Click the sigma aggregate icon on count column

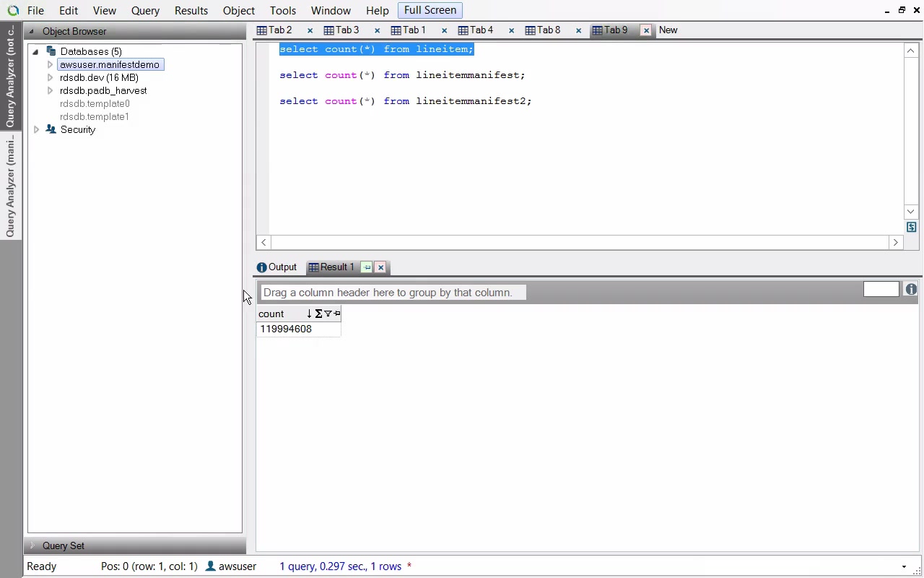[318, 314]
